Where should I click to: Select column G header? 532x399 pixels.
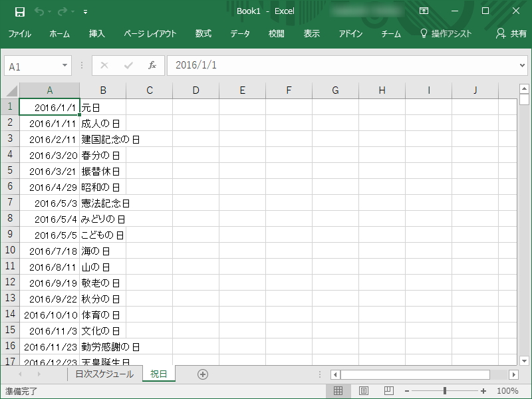pos(335,90)
